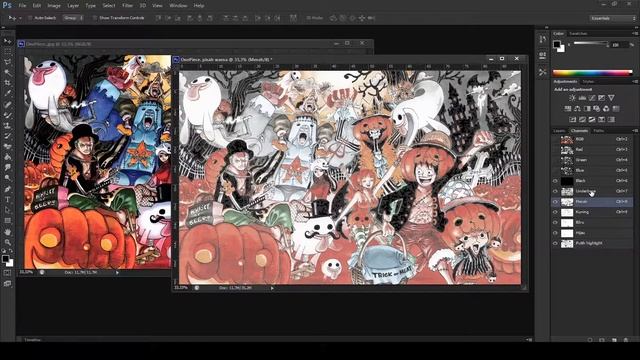The width and height of the screenshot is (640, 360).
Task: Toggle visibility of the Hijau channel
Action: click(555, 233)
